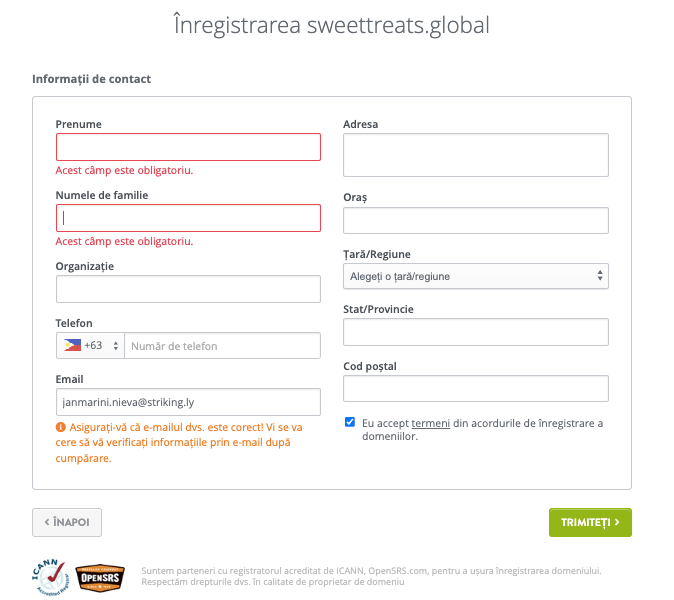This screenshot has width=674, height=600.
Task: Click the TRIMITEȚI submit button
Action: click(590, 522)
